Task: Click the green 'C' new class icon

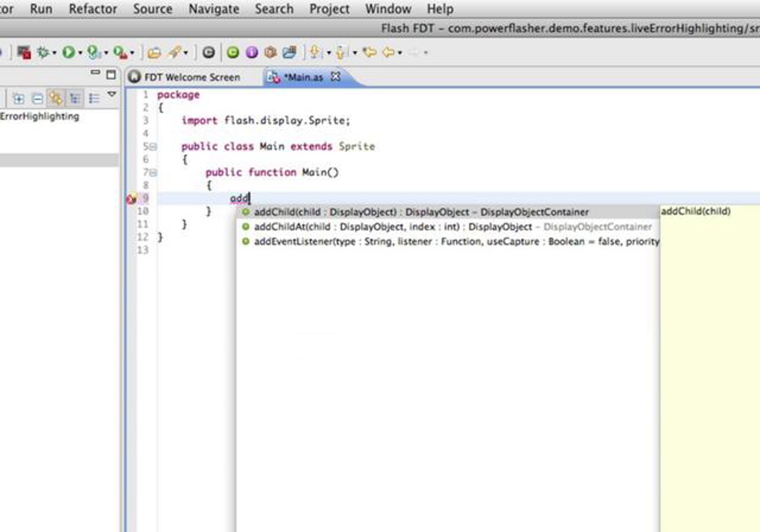Action: tap(233, 52)
